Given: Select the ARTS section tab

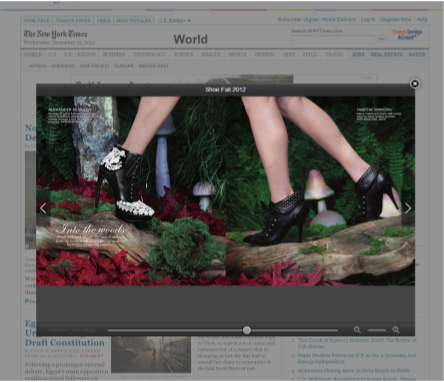Looking at the screenshot, I should coord(289,54).
